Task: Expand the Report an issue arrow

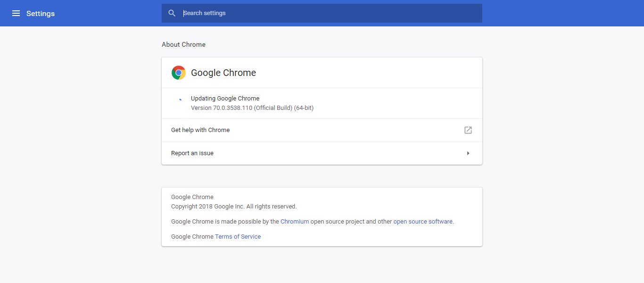Action: [x=468, y=153]
